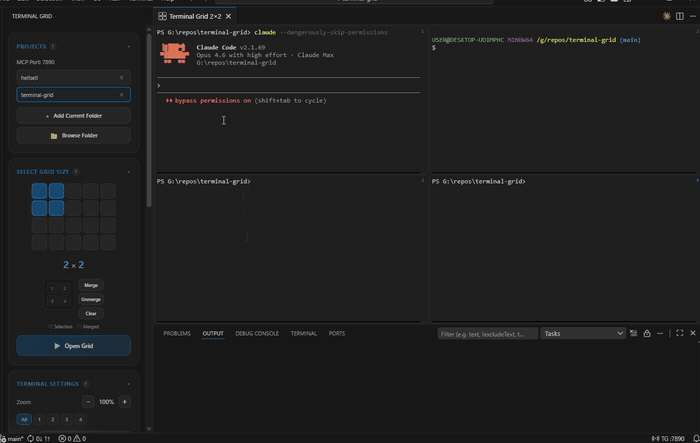This screenshot has height=443, width=700.
Task: Click the sidebar vertical scrollbar thumb
Action: click(x=149, y=121)
